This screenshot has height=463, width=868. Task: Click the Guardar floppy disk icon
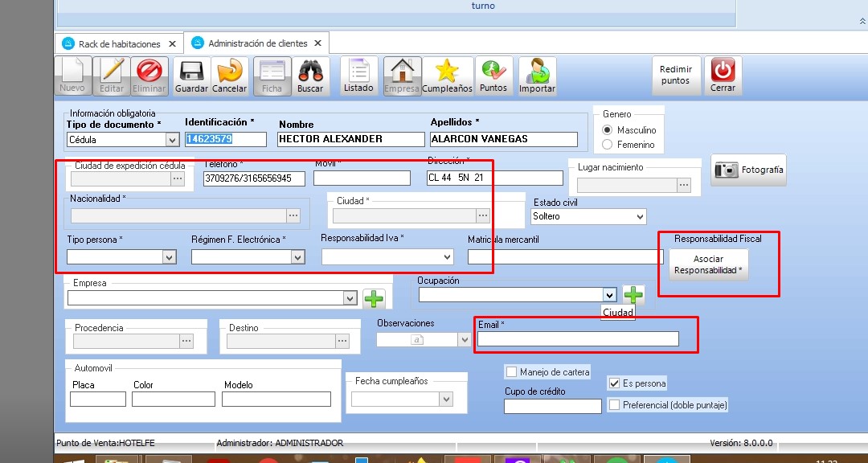[191, 72]
